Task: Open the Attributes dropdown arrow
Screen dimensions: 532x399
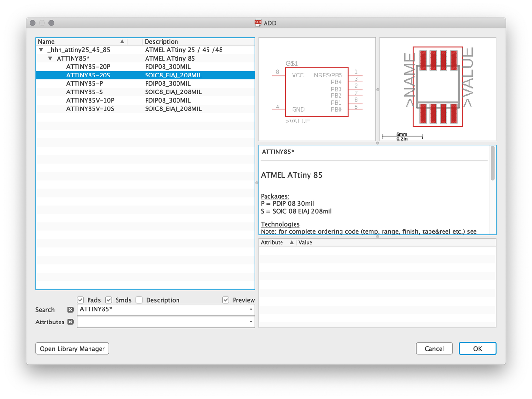Action: [x=251, y=322]
